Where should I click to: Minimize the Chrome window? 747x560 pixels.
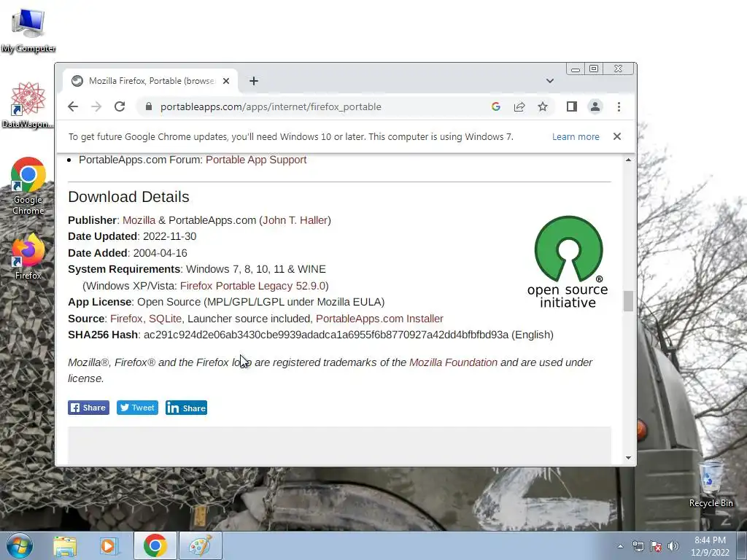point(576,69)
